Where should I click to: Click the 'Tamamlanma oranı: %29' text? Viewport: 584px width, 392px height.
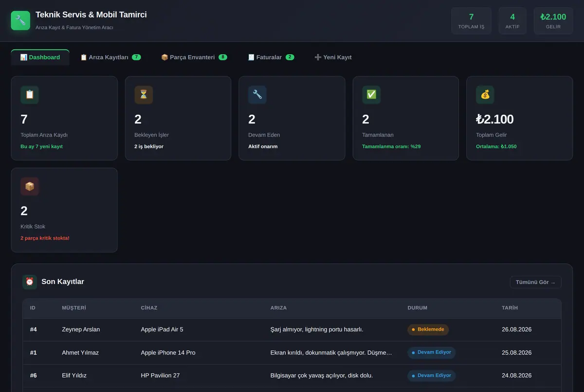tap(391, 146)
